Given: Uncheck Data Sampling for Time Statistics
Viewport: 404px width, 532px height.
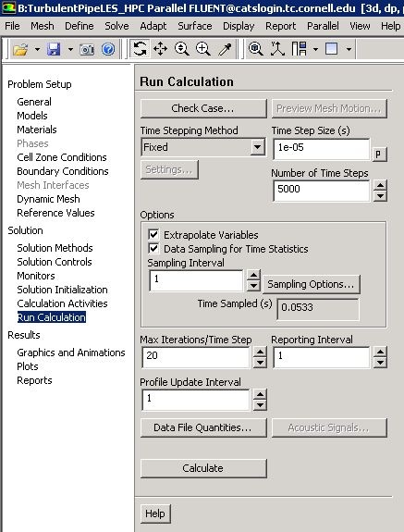Looking at the screenshot, I should point(153,248).
